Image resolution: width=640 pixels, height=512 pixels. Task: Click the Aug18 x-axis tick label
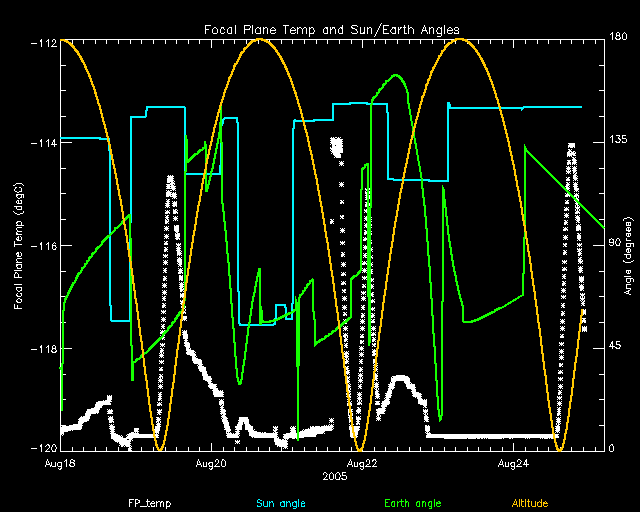(61, 463)
